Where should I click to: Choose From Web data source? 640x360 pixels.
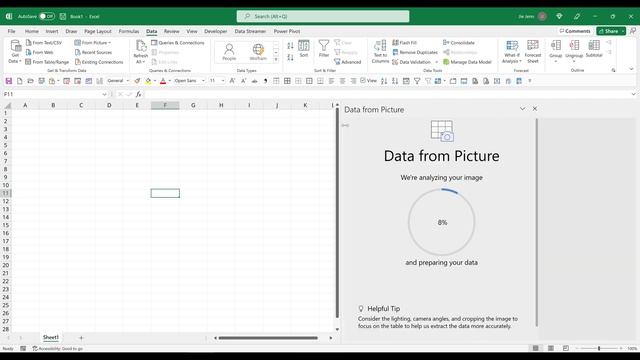pos(40,52)
